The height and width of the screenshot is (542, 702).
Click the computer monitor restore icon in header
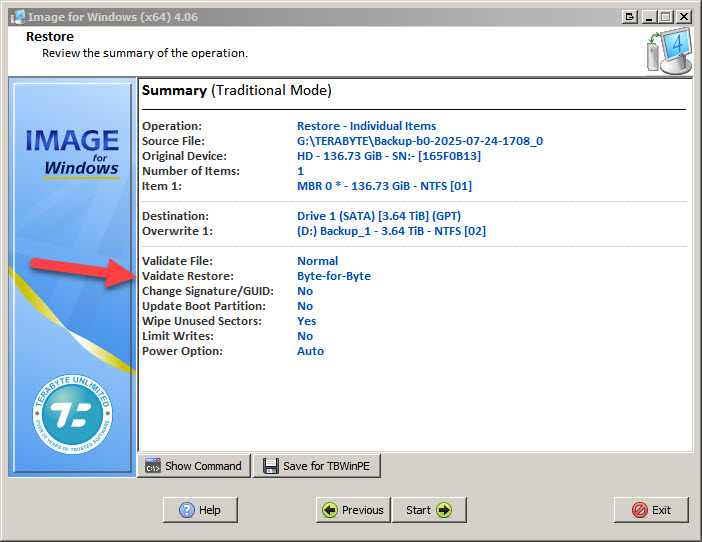point(669,51)
